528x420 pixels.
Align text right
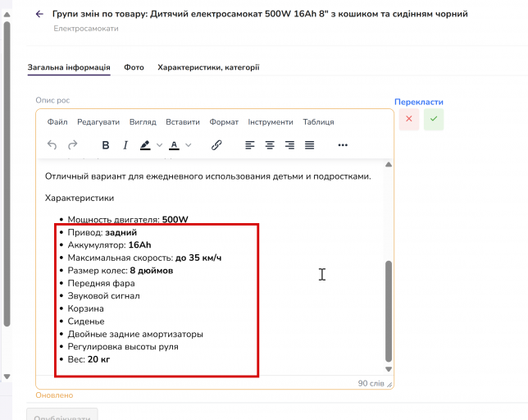click(x=289, y=145)
